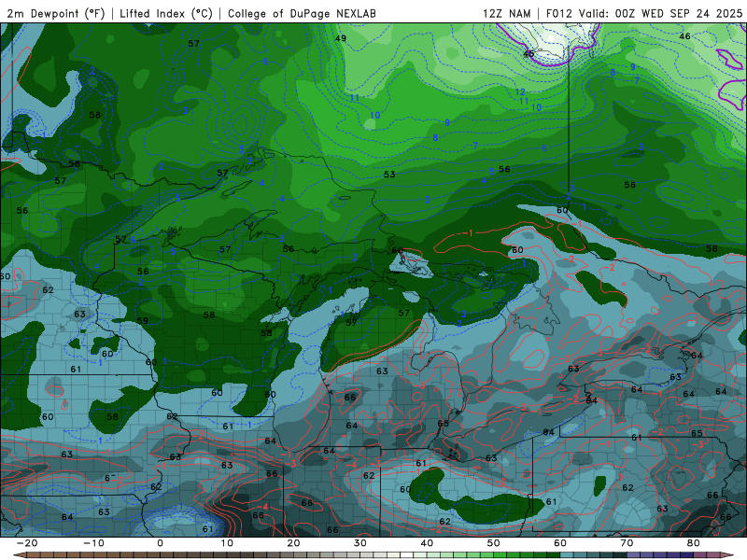
Task: Click the 80 label on the color scale
Action: coord(694,543)
